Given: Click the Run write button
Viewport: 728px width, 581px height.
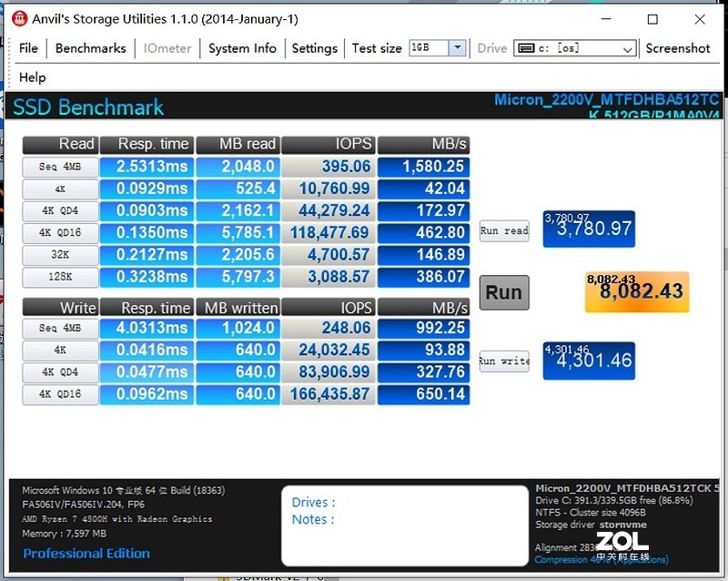Looking at the screenshot, I should (504, 362).
